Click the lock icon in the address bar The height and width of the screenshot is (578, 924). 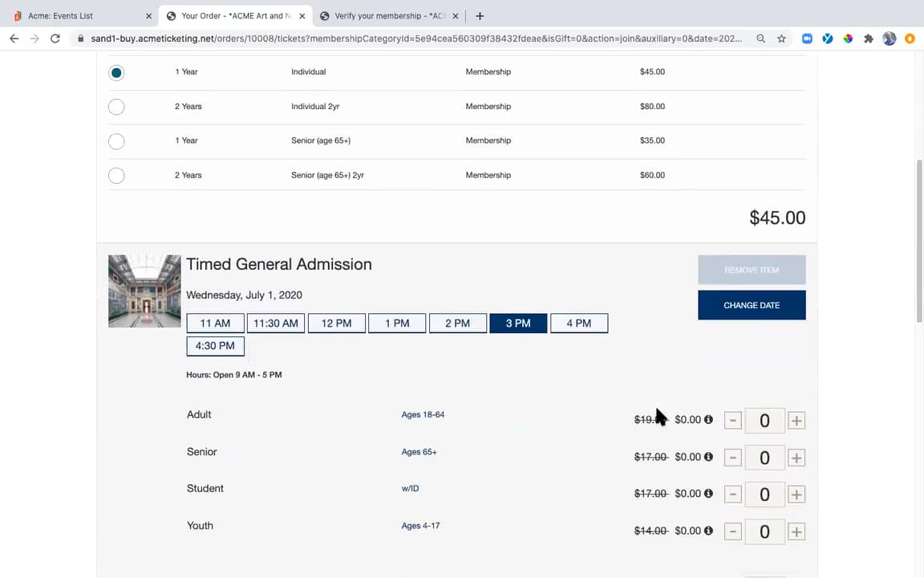(81, 39)
